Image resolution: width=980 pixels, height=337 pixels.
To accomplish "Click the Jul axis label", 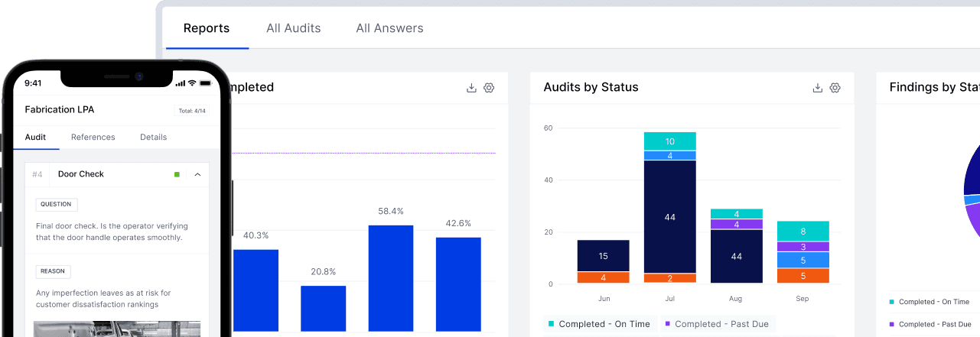I will 670,298.
